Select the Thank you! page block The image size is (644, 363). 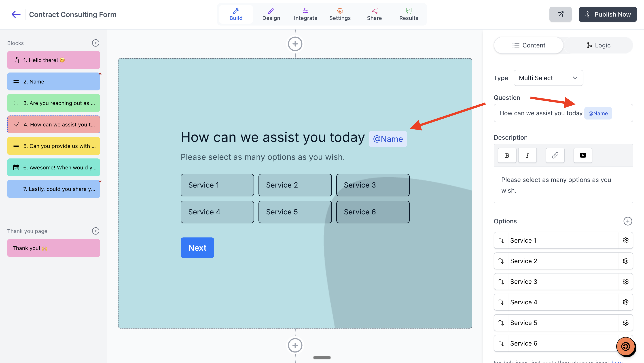click(x=53, y=248)
